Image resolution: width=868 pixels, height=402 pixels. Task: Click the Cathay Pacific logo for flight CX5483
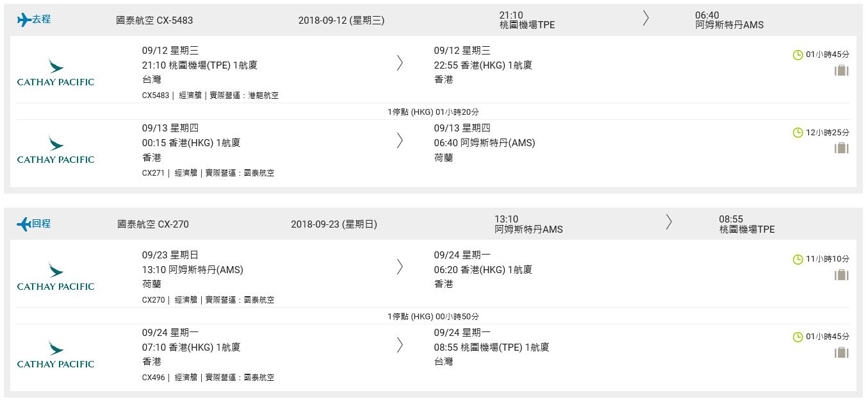coord(56,72)
